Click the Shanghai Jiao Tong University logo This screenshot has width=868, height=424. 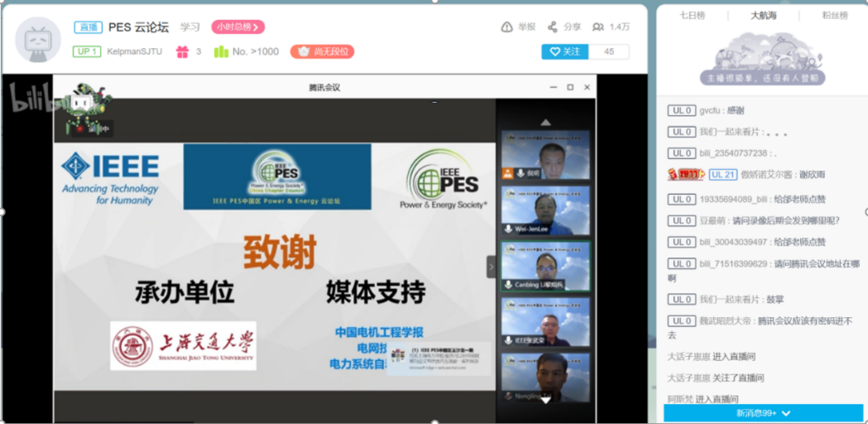click(x=183, y=346)
